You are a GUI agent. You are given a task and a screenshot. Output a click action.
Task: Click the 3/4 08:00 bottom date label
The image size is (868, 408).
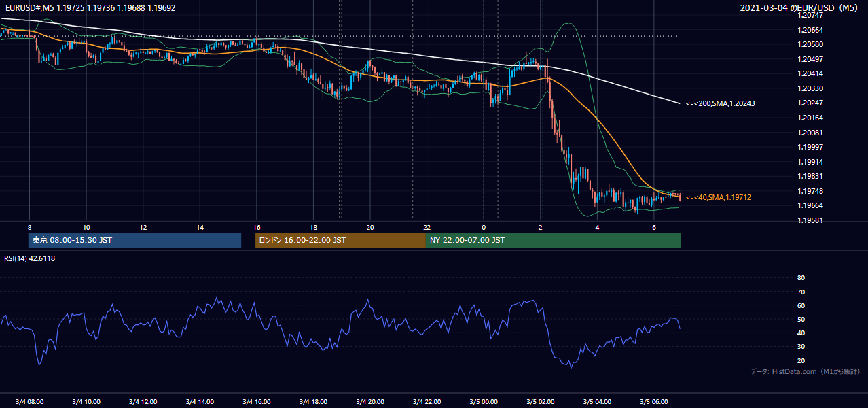pyautogui.click(x=29, y=401)
